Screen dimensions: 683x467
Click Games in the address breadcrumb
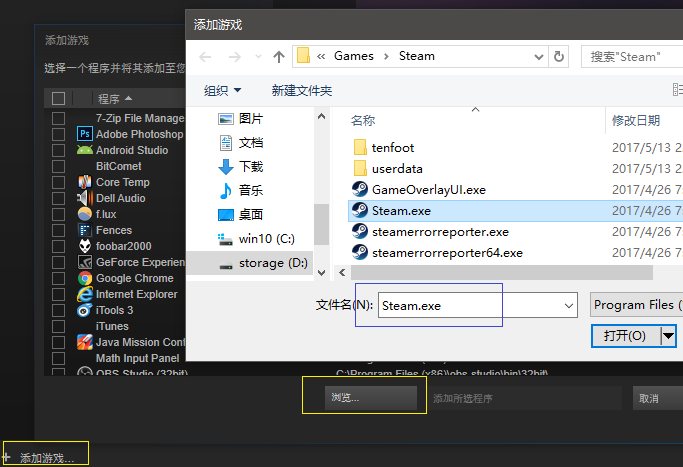click(x=354, y=56)
